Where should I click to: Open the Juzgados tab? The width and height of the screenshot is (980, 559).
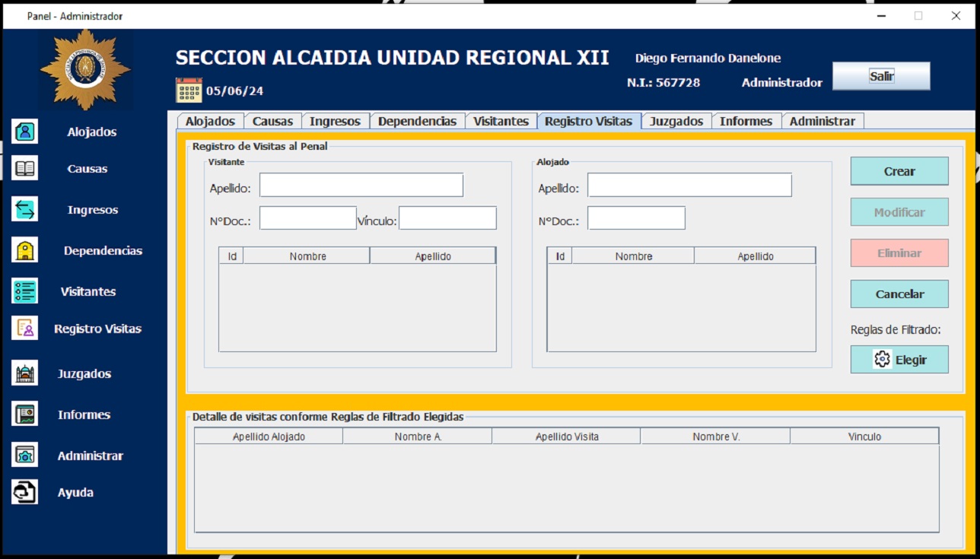click(676, 121)
